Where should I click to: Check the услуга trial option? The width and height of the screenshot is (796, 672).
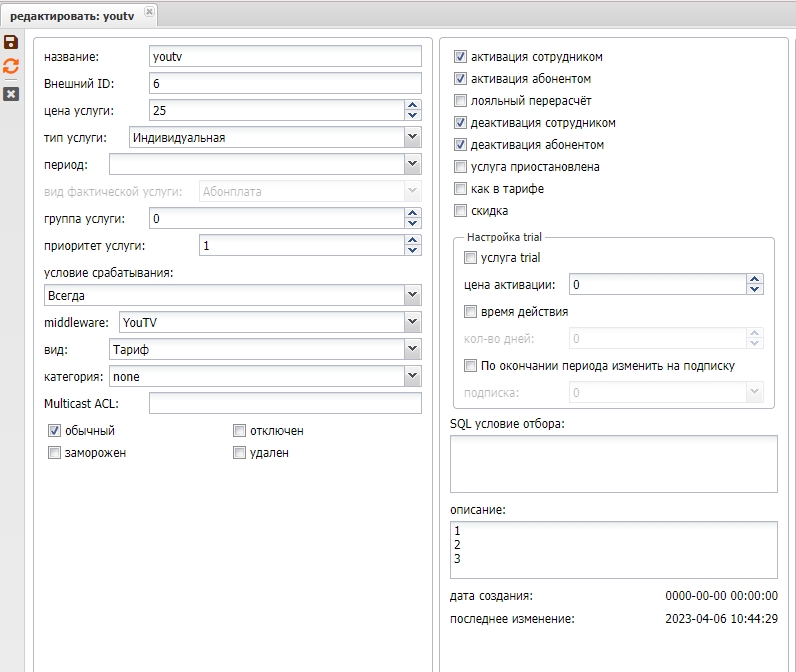pyautogui.click(x=472, y=258)
